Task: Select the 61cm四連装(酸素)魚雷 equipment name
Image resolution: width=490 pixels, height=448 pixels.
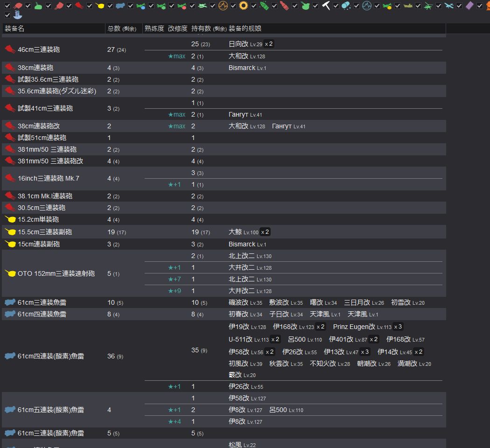Action: point(50,356)
